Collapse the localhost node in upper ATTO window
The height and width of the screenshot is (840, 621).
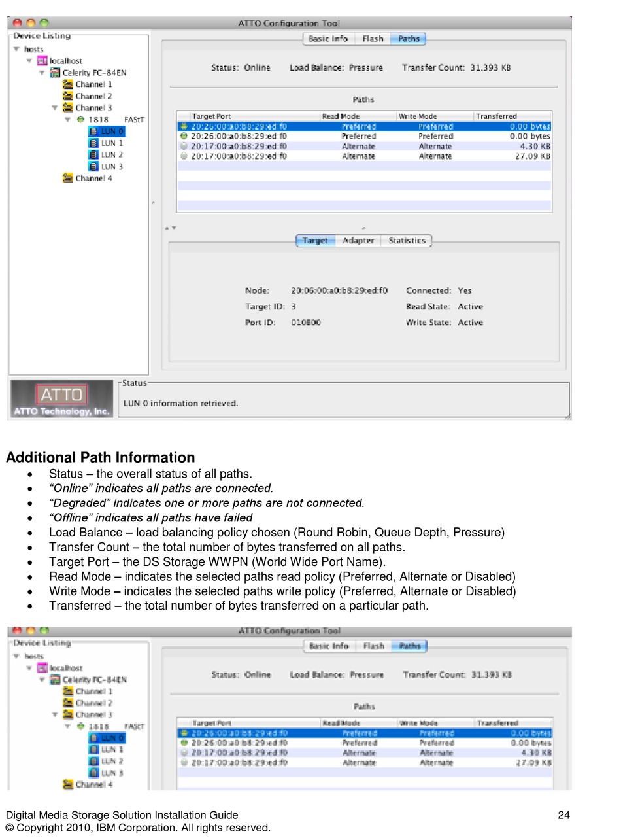[29, 61]
